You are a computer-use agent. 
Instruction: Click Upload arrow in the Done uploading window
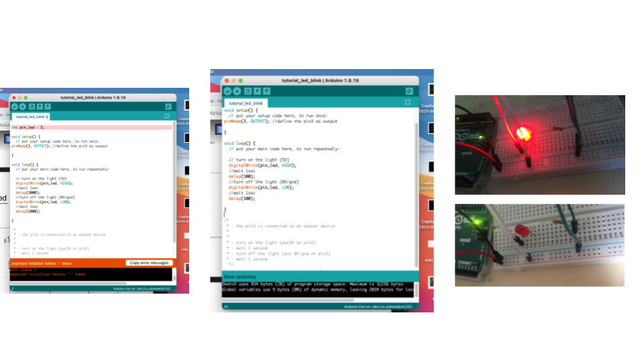click(237, 91)
